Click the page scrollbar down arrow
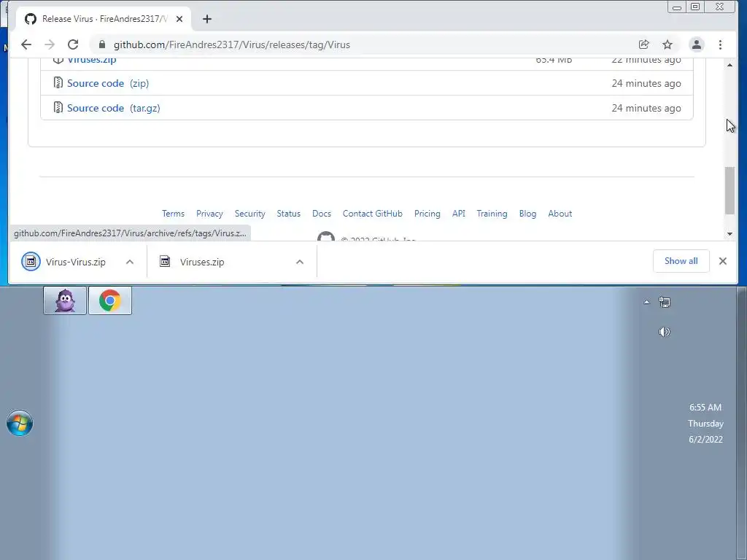747x560 pixels. (x=729, y=234)
